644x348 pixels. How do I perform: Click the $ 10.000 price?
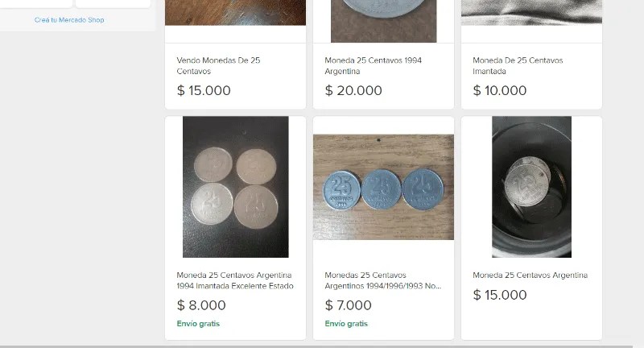pos(500,90)
